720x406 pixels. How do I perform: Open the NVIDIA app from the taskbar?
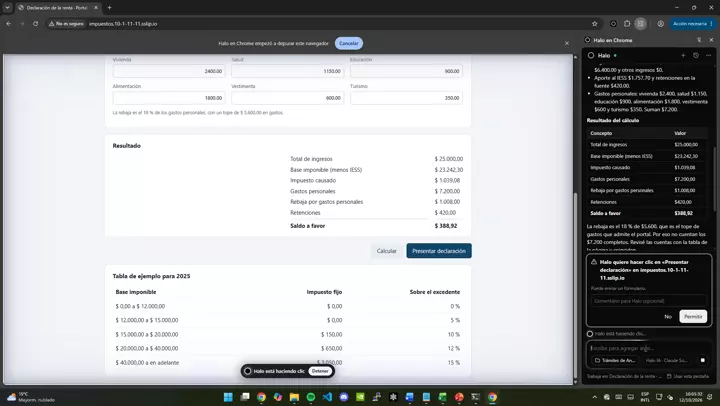360,397
